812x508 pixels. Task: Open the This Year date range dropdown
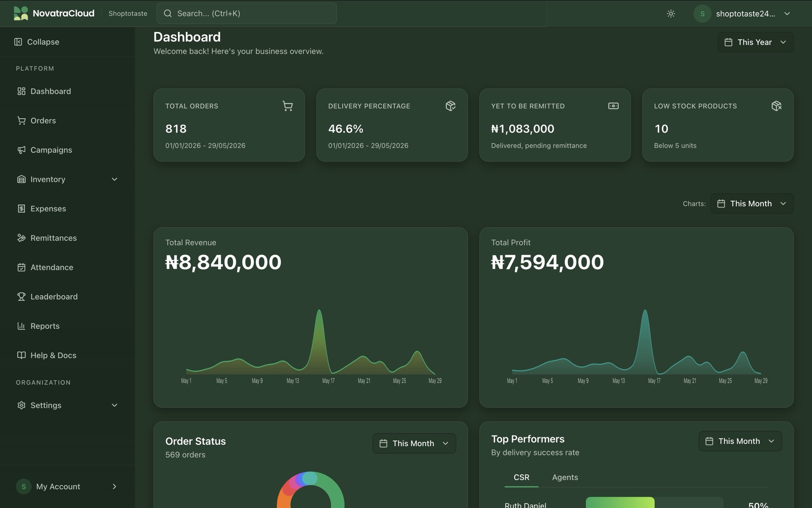pos(755,42)
